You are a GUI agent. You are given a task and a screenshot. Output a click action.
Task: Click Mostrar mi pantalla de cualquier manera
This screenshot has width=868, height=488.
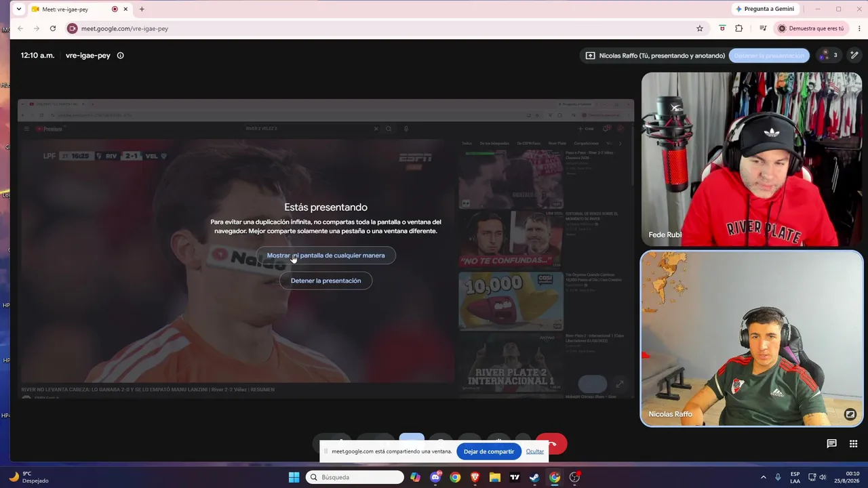click(x=325, y=256)
